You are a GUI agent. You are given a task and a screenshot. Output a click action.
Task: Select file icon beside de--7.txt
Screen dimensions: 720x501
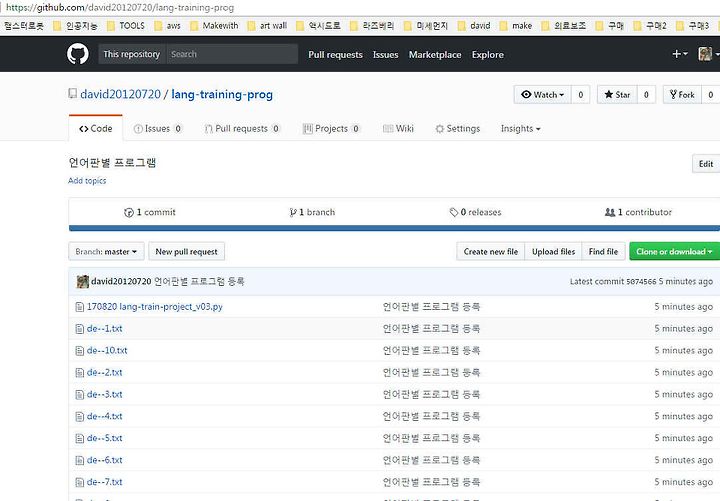(x=79, y=482)
